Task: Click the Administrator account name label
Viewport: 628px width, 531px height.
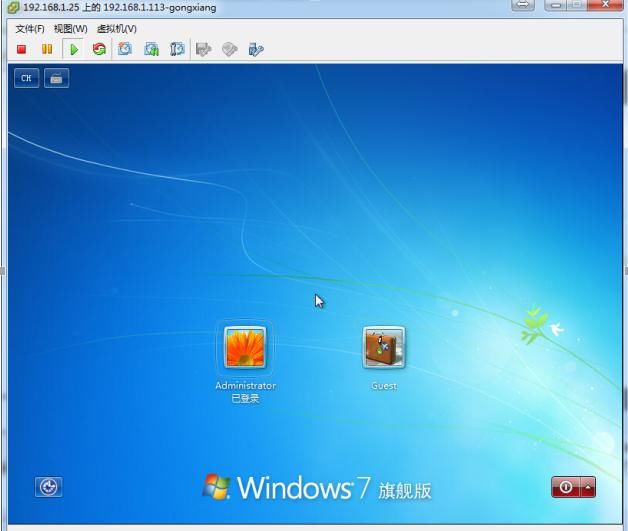Action: tap(246, 386)
